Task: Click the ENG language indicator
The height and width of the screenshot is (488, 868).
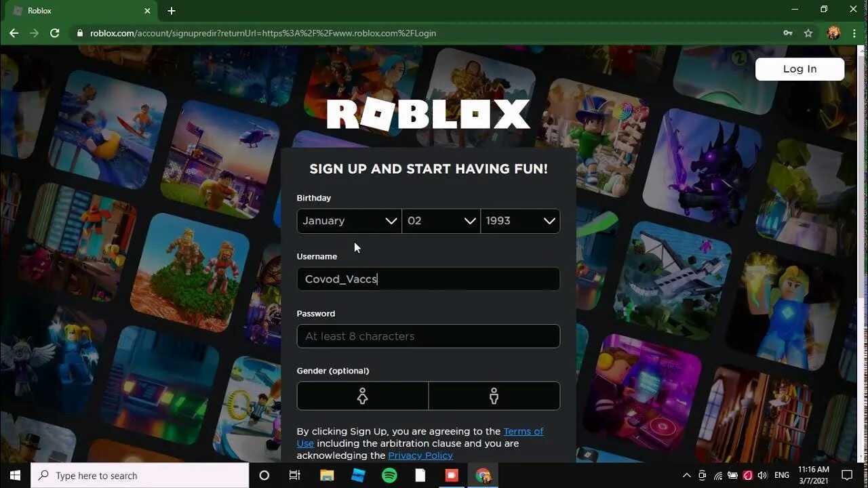Action: (782, 476)
